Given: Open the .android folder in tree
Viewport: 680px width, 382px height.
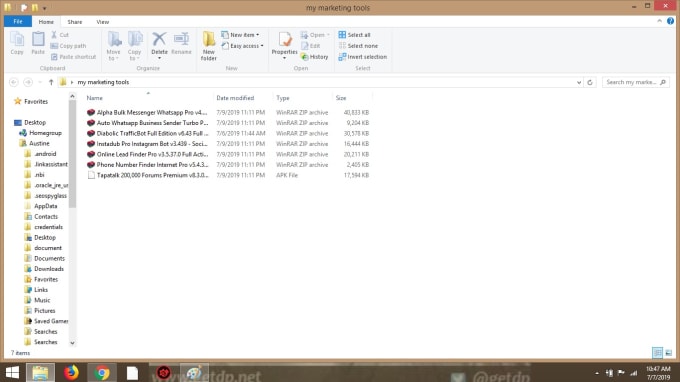Looking at the screenshot, I should [x=40, y=153].
